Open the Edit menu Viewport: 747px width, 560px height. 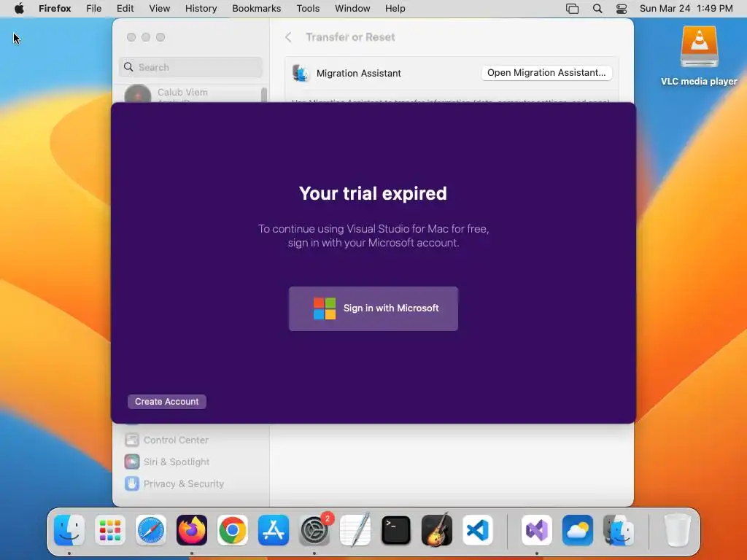(x=125, y=9)
